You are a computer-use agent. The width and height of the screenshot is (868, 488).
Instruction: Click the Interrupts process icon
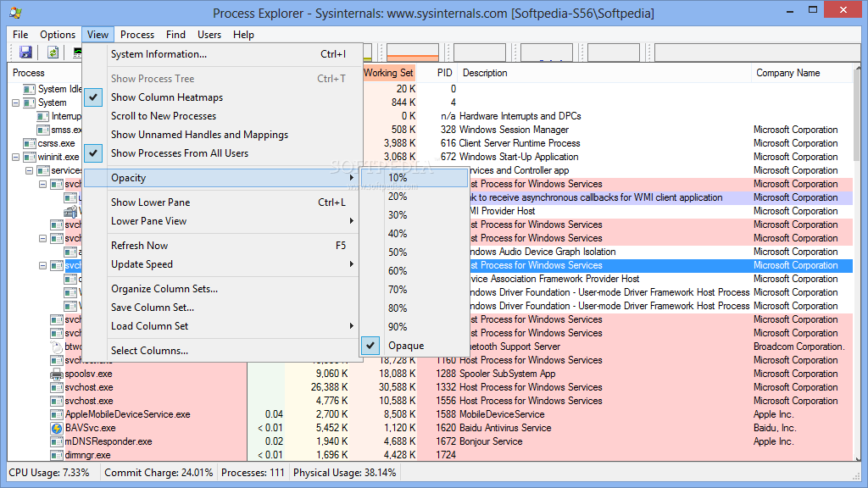pos(43,116)
